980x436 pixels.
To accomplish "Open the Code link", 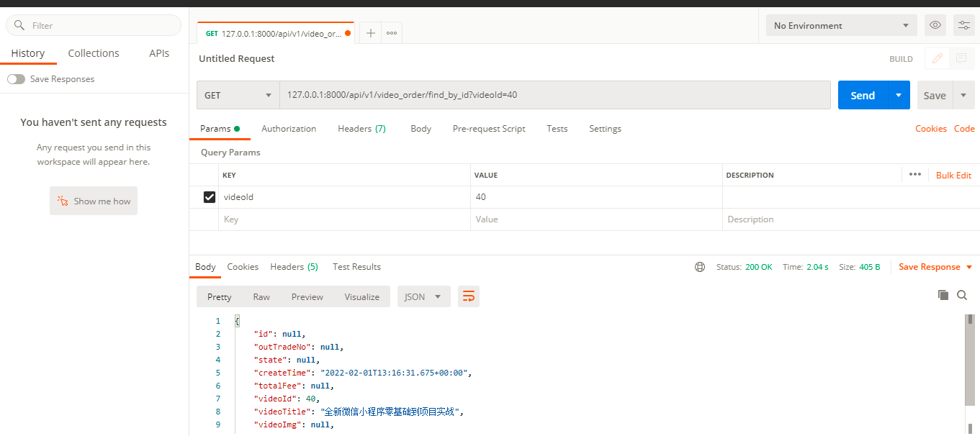I will (964, 129).
